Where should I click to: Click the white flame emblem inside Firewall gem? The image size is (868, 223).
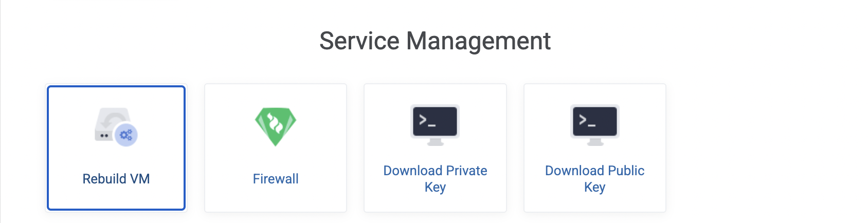[276, 123]
